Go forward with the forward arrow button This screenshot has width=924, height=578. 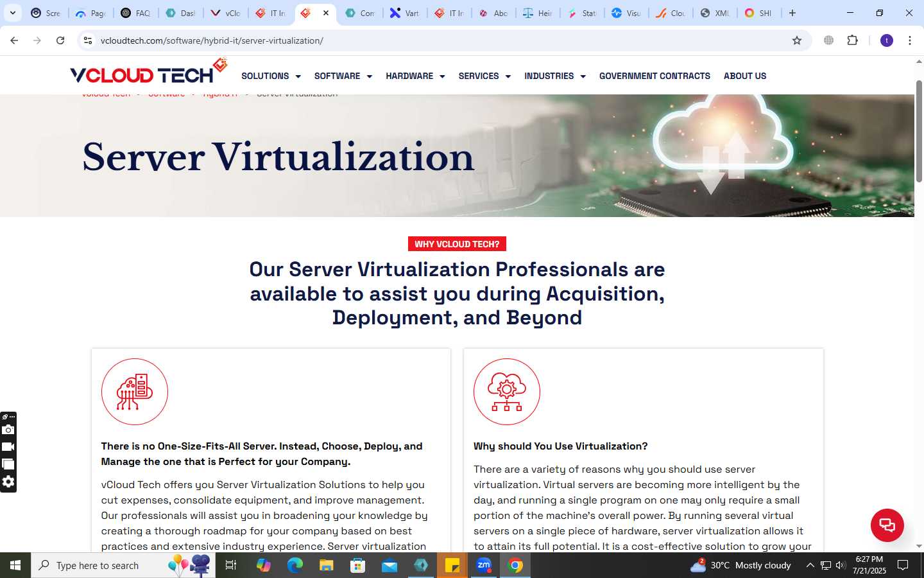[x=37, y=40]
